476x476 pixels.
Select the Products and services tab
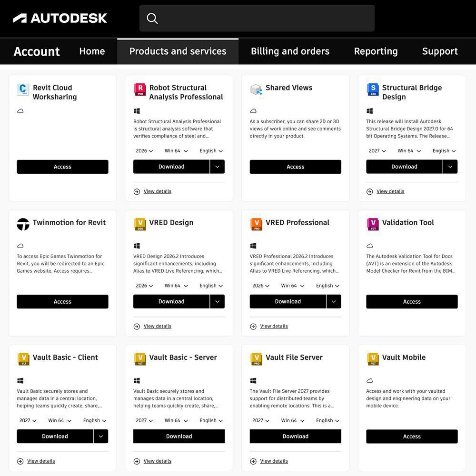click(x=178, y=51)
